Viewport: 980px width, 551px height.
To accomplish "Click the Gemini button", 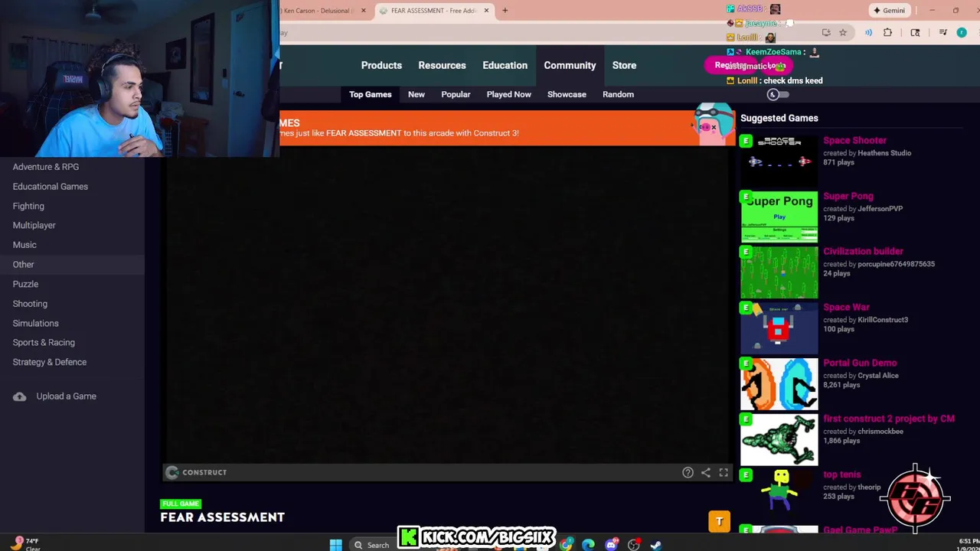I will click(x=889, y=10).
